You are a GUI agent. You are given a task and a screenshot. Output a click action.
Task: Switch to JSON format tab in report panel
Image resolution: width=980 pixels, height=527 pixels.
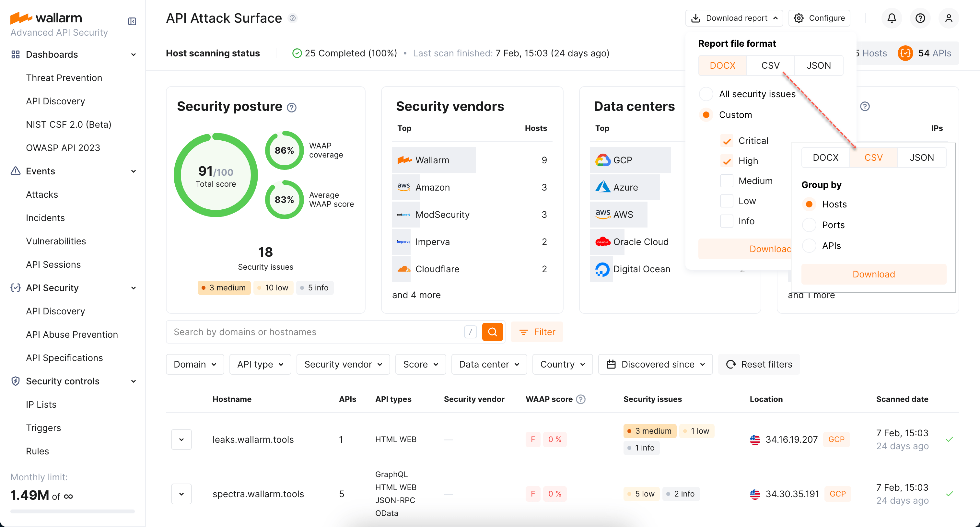(819, 65)
